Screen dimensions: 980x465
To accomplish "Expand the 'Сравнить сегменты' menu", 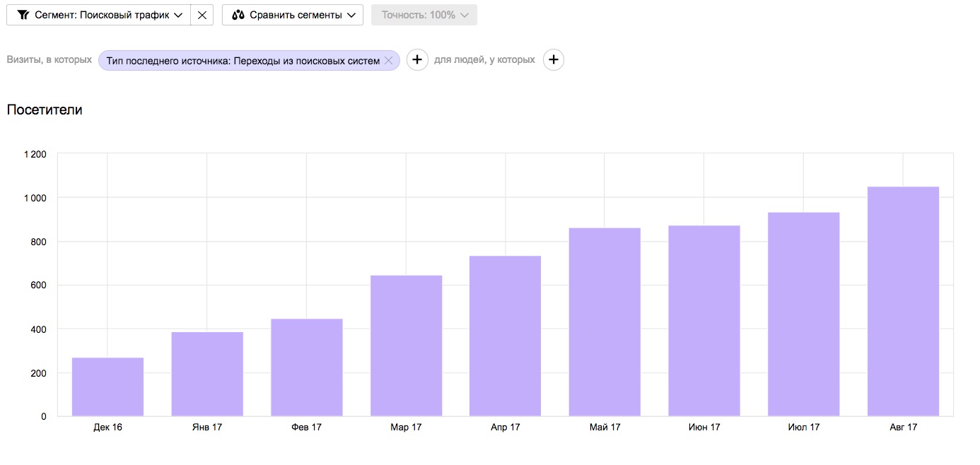I will [x=293, y=15].
